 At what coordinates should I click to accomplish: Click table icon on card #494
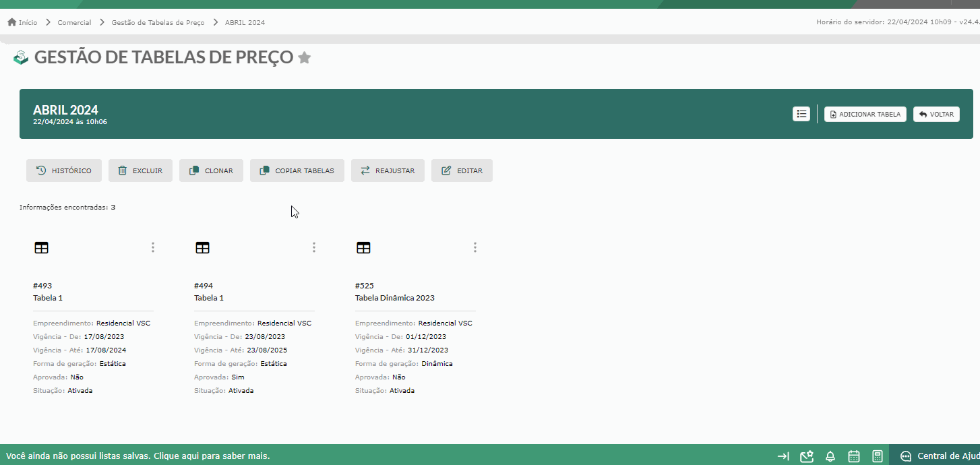202,248
